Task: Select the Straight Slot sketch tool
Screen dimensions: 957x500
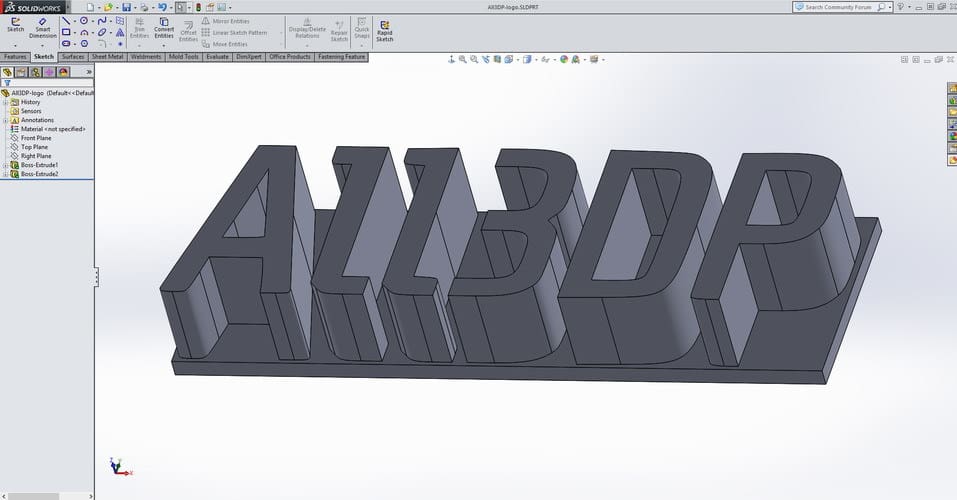Action: tap(66, 43)
